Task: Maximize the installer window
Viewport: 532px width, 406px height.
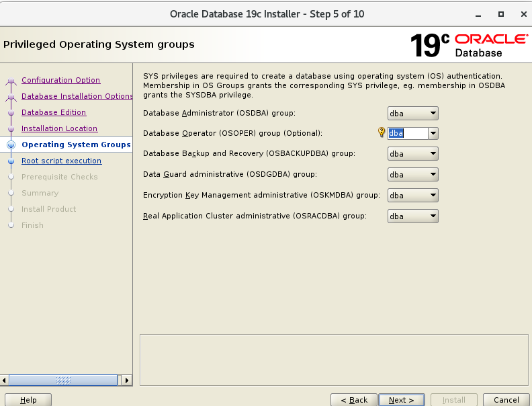Action: point(501,14)
